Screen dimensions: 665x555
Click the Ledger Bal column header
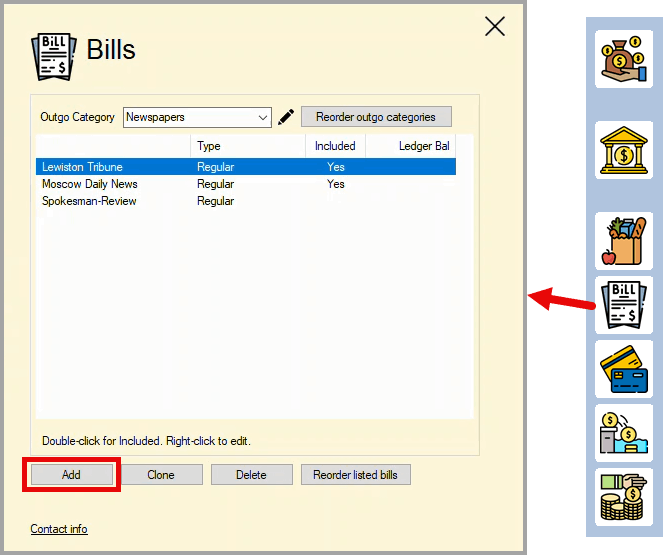411,146
